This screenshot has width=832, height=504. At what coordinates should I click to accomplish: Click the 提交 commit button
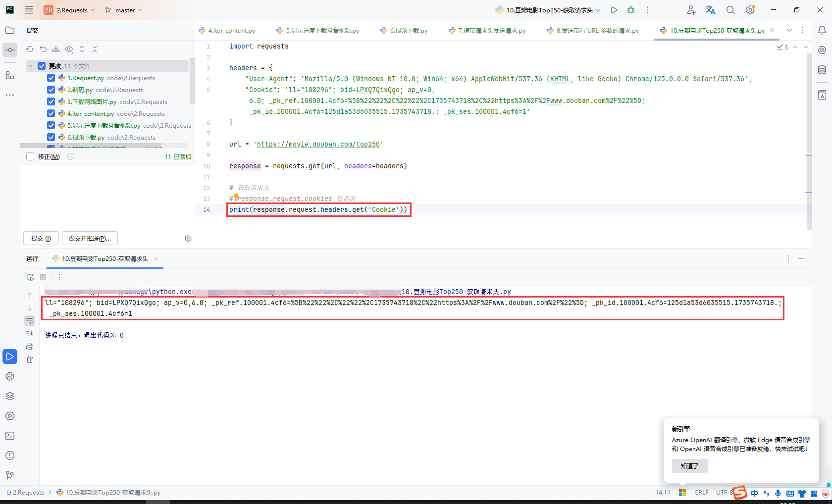tap(41, 238)
